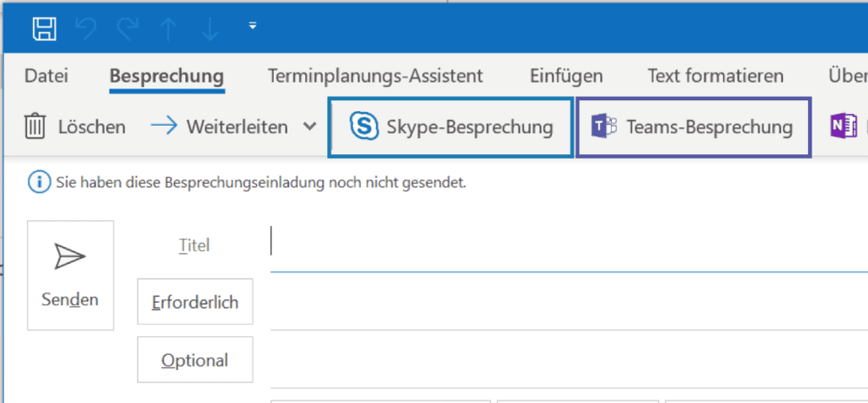Select the Besprechung ribbon tab
This screenshot has height=403, width=868.
pos(167,76)
